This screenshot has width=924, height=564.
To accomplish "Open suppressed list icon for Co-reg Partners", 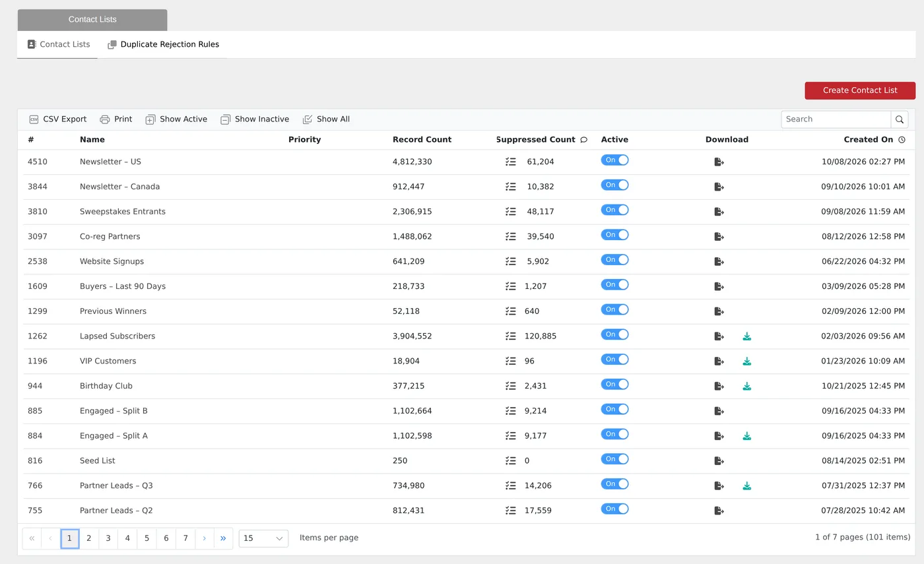I will tap(510, 236).
